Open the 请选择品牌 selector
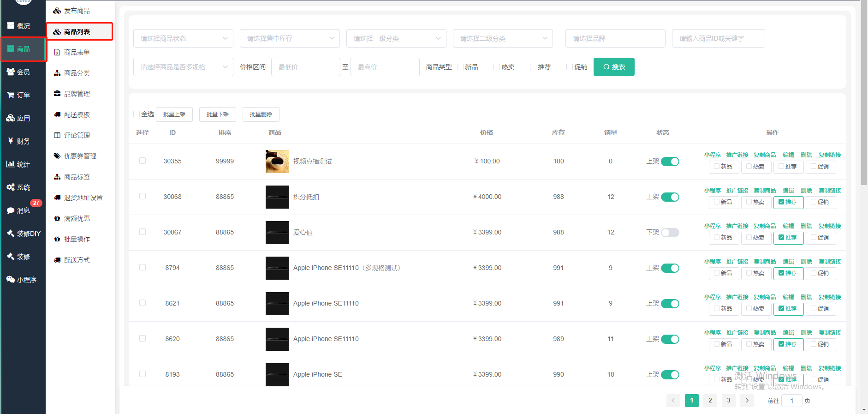Screen dimensions: 868x414 coord(615,38)
